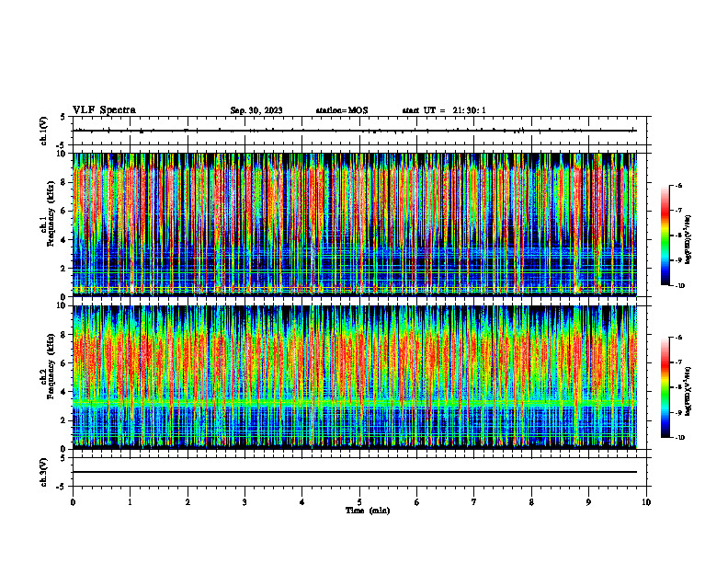Screen dimensions: 728x563
Task: Click inside the ch.2 frequency spectrogram panel
Action: click(x=355, y=377)
